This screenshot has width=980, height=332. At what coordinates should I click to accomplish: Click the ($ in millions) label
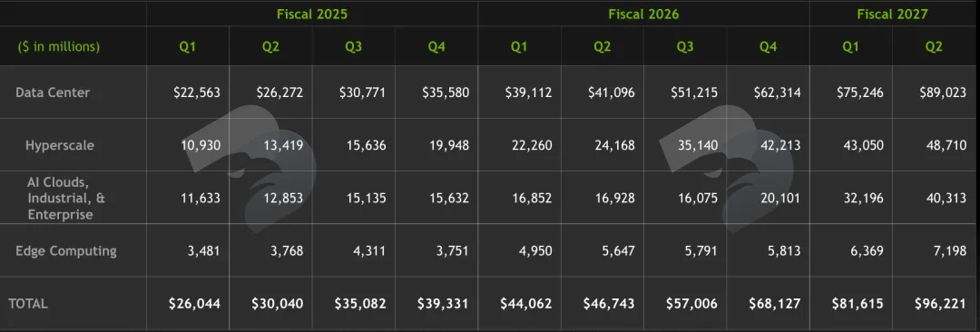(x=59, y=46)
